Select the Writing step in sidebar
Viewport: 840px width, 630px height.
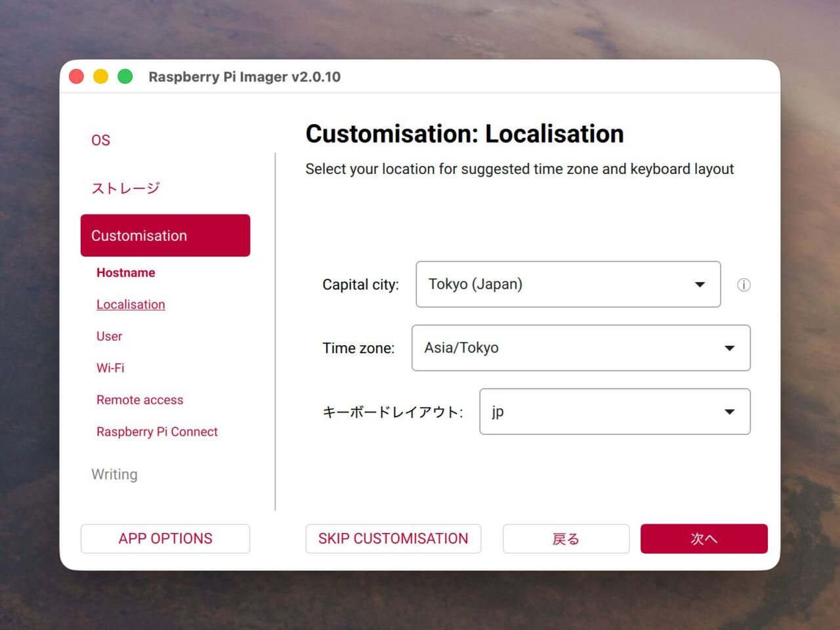[114, 474]
